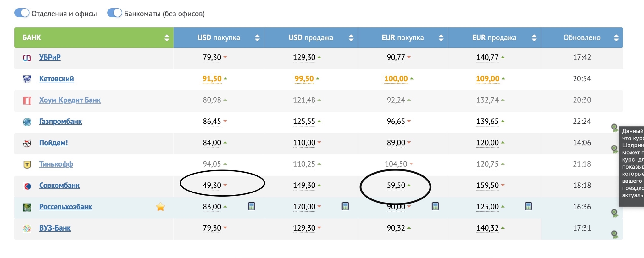Open the ВУЗ-Банк link
Screen dimensions: 644x258
(55, 228)
